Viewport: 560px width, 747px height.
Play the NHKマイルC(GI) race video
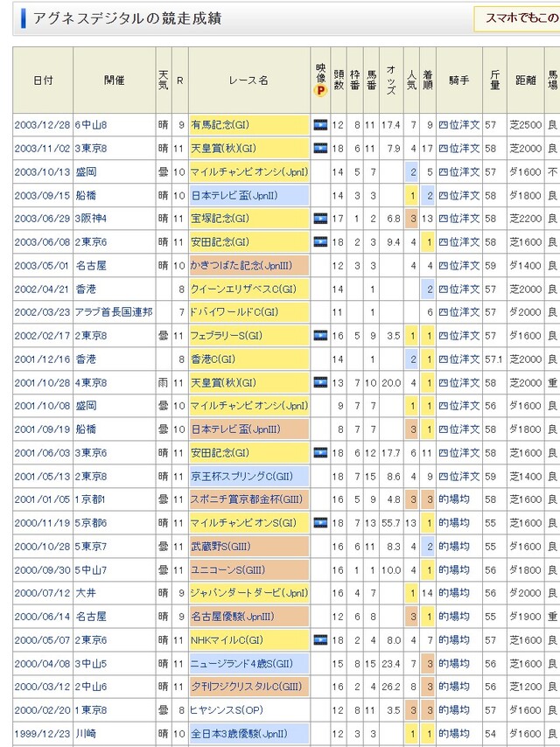(320, 639)
